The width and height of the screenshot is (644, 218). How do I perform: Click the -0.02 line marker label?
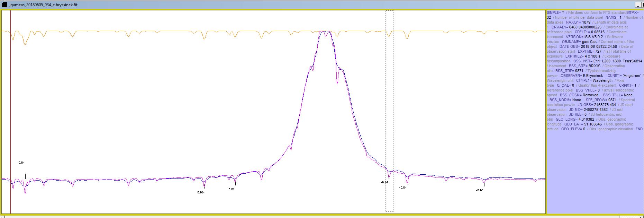(384, 182)
